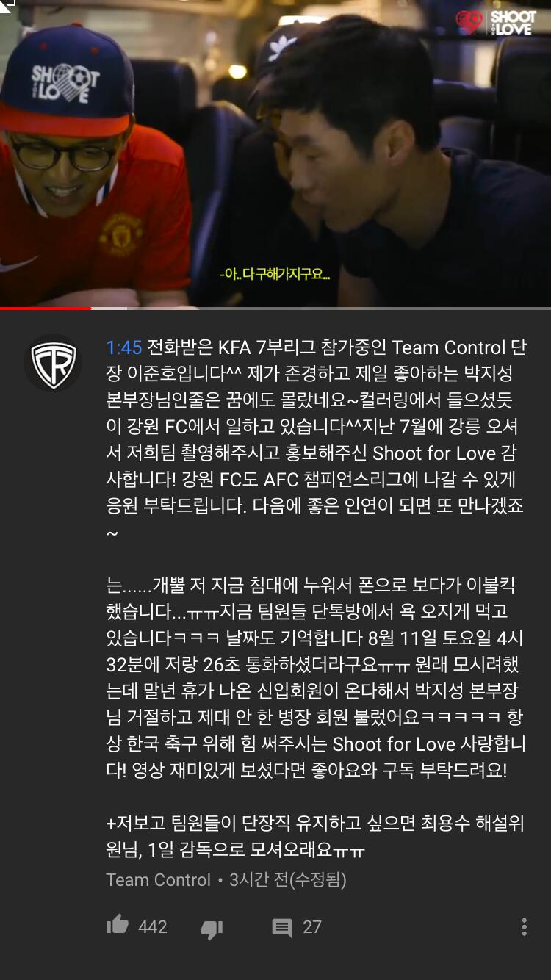
Task: Tap the '3시간 전(수정됨)' posted time label
Action: pyautogui.click(x=288, y=880)
